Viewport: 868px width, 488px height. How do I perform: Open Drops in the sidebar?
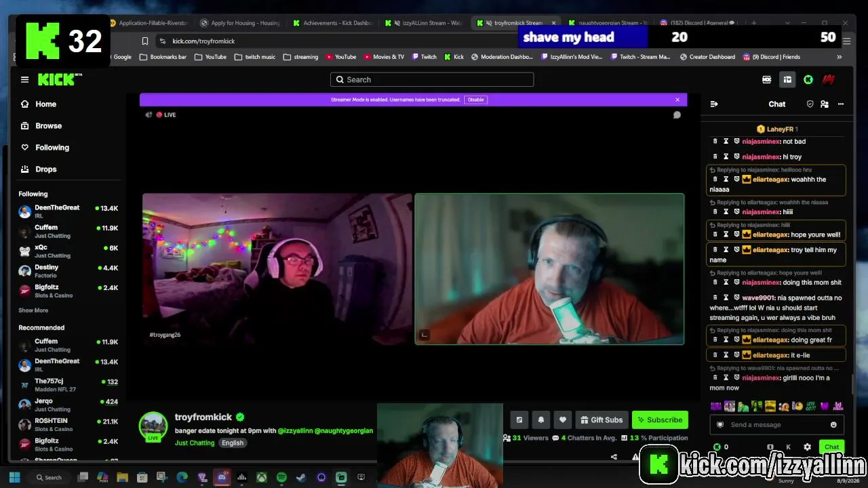(x=39, y=169)
